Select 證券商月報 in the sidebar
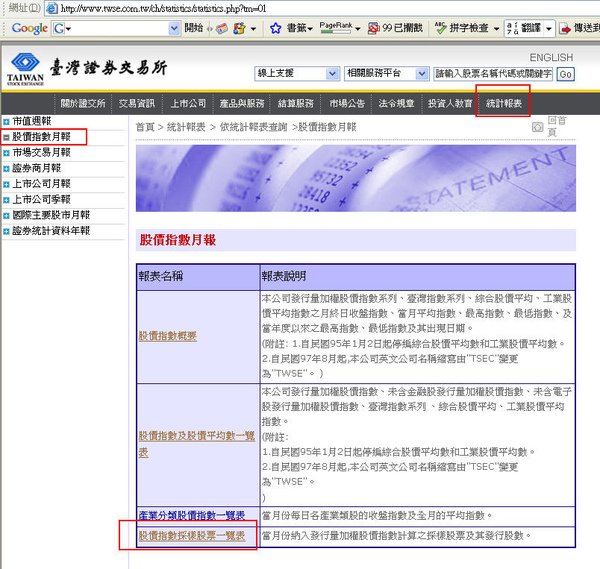 point(37,168)
